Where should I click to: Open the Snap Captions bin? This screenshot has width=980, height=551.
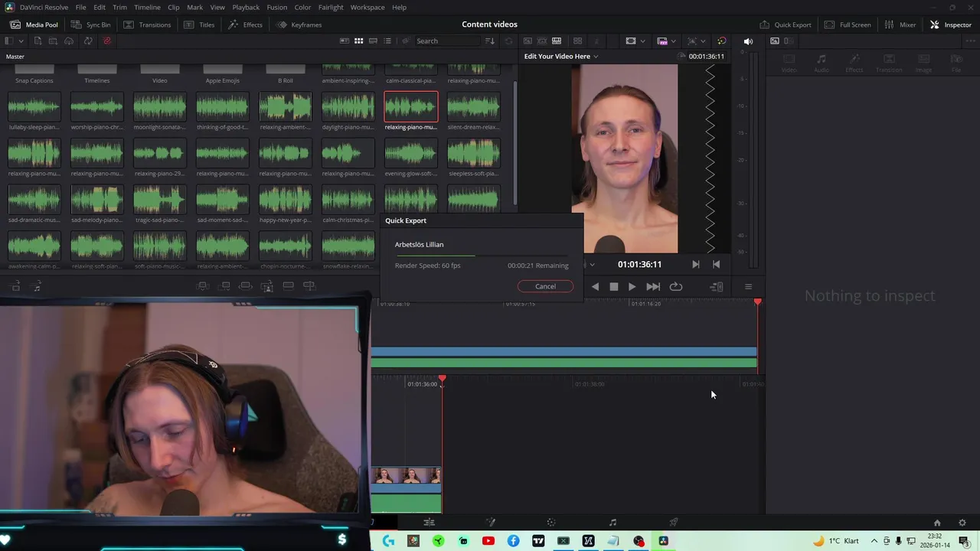34,74
